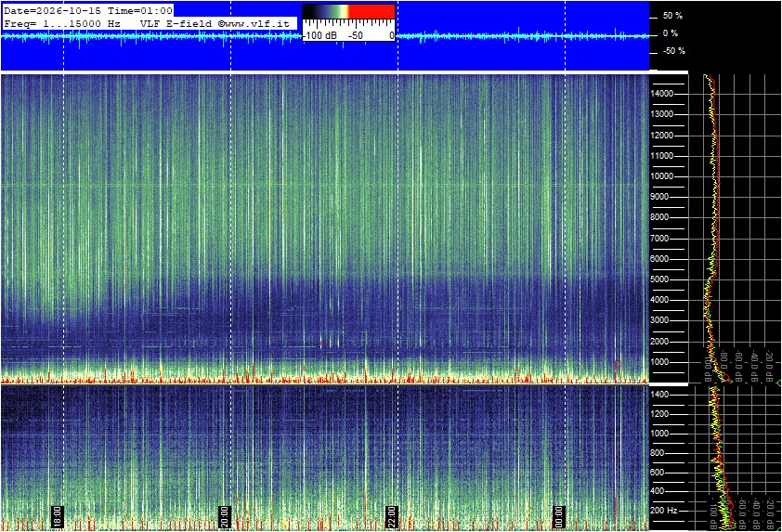Screen dimensions: 782x532
Task: Click the 400 label on lower spectrogram axis
Action: [x=658, y=492]
